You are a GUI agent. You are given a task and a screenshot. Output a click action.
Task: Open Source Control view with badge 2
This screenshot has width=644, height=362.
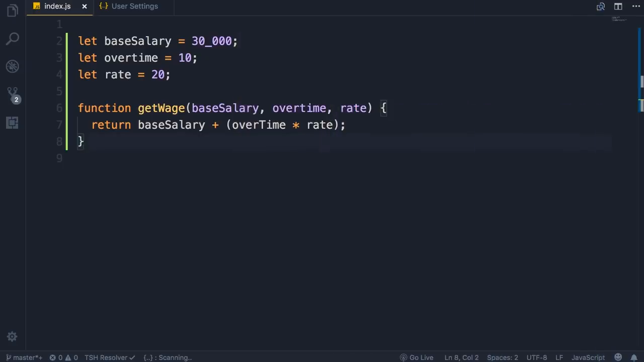[13, 94]
